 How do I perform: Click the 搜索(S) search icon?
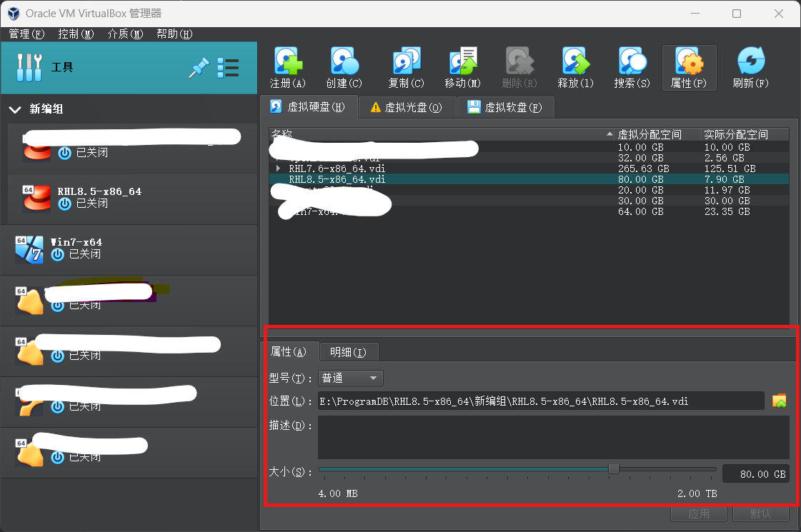pyautogui.click(x=632, y=67)
